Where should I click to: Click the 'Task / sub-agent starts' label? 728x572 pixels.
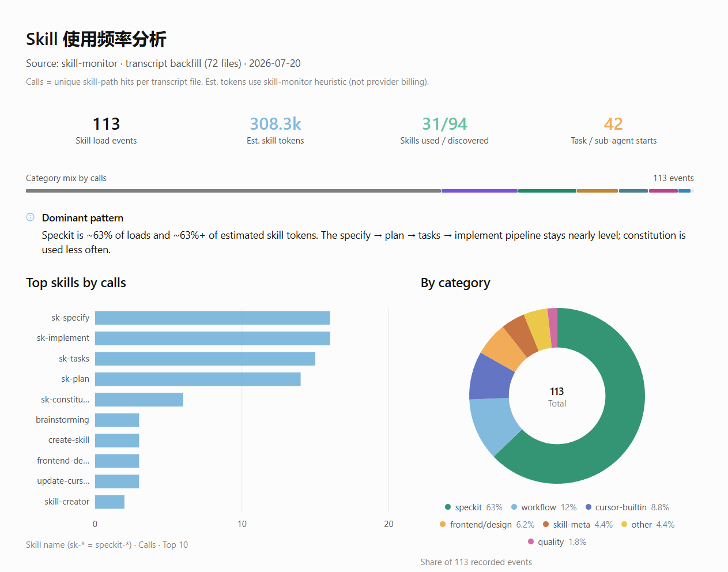614,141
